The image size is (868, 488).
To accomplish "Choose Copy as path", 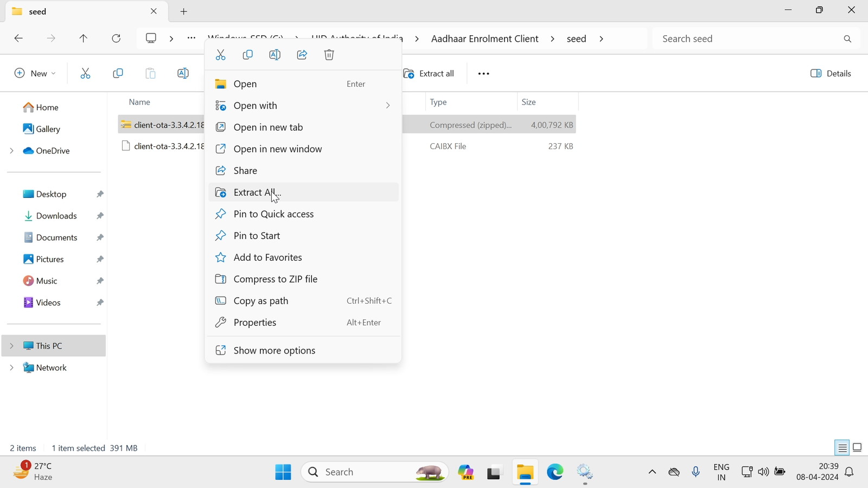I will coord(303,300).
